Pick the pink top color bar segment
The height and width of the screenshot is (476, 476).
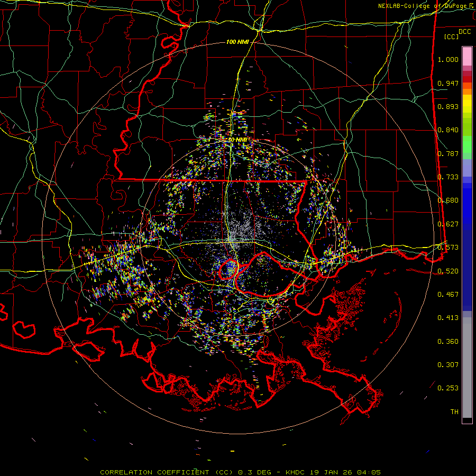pyautogui.click(x=467, y=56)
